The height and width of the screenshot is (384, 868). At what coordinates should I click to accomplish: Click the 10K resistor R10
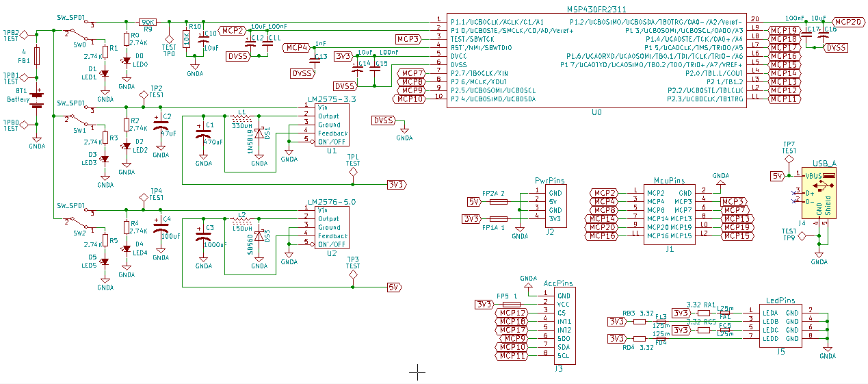186,38
